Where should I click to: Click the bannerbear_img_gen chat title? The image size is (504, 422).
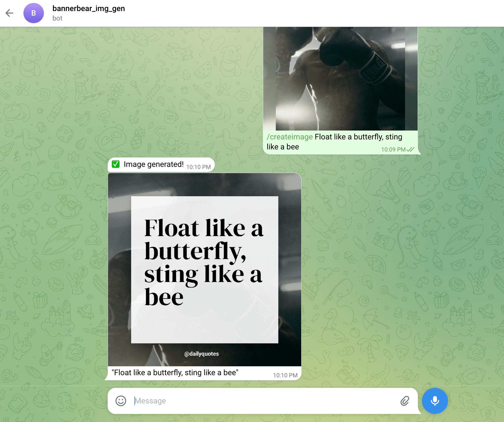coord(89,8)
